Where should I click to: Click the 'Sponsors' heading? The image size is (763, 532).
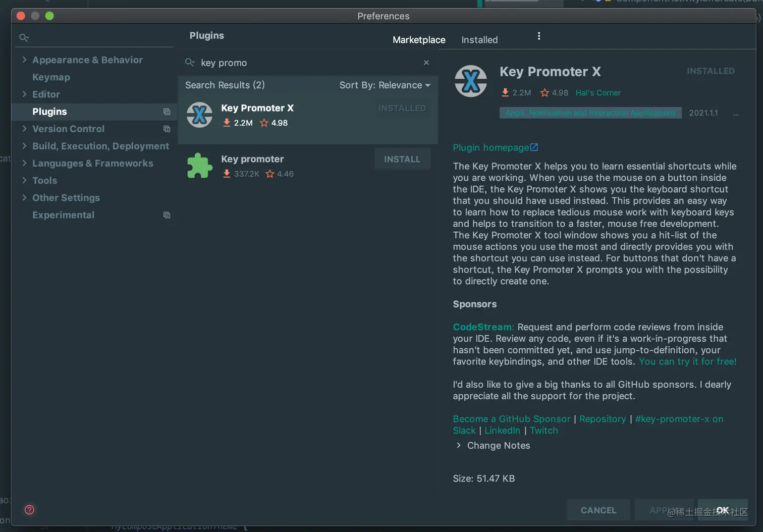pyautogui.click(x=474, y=304)
